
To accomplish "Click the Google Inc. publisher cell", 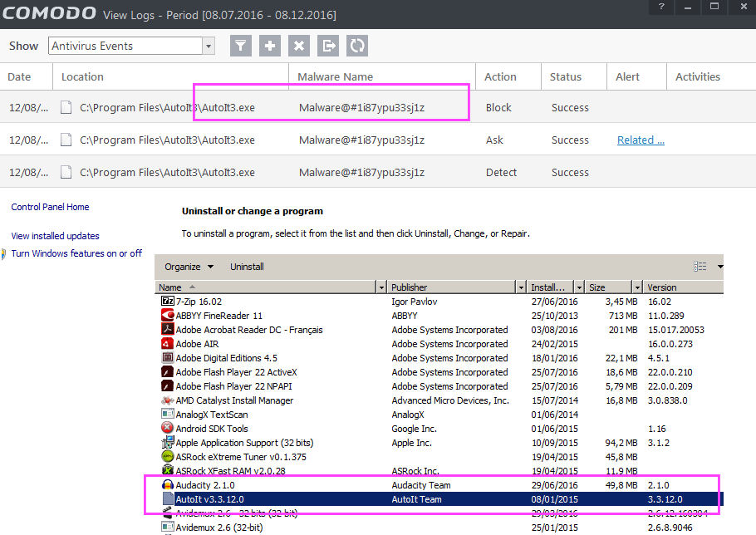I will pos(415,429).
